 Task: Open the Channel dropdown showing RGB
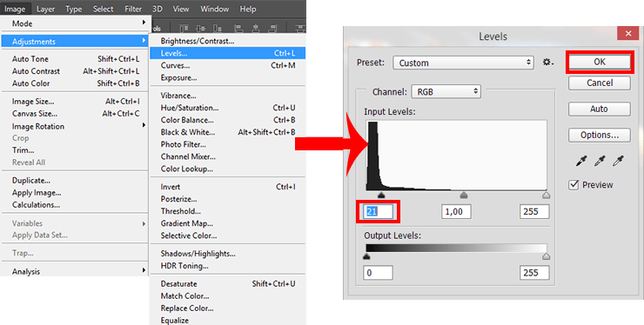point(446,91)
